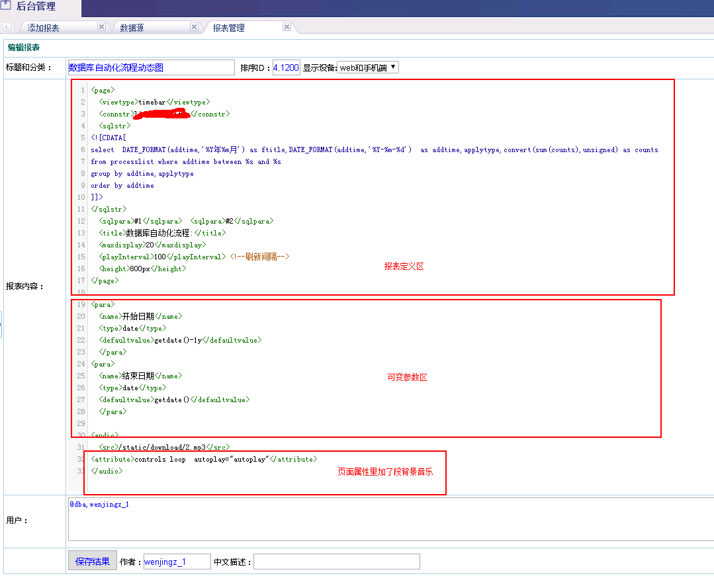The width and height of the screenshot is (714, 588).
Task: Click inside the 用户 textarea
Action: point(390,519)
